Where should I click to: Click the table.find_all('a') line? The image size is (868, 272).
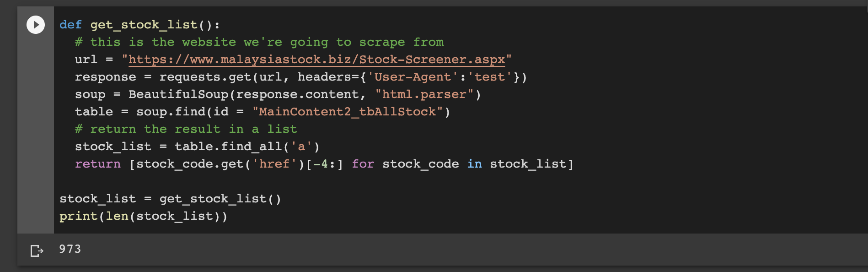tap(197, 147)
